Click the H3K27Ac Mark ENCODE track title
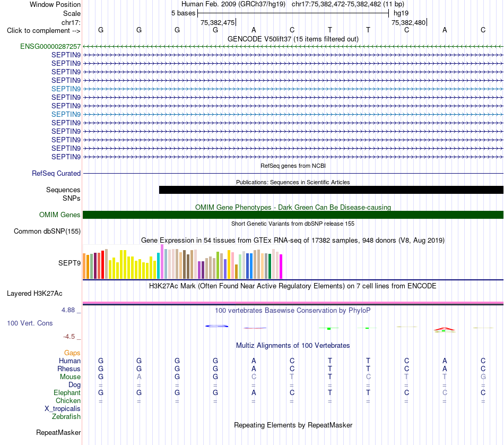 293,286
